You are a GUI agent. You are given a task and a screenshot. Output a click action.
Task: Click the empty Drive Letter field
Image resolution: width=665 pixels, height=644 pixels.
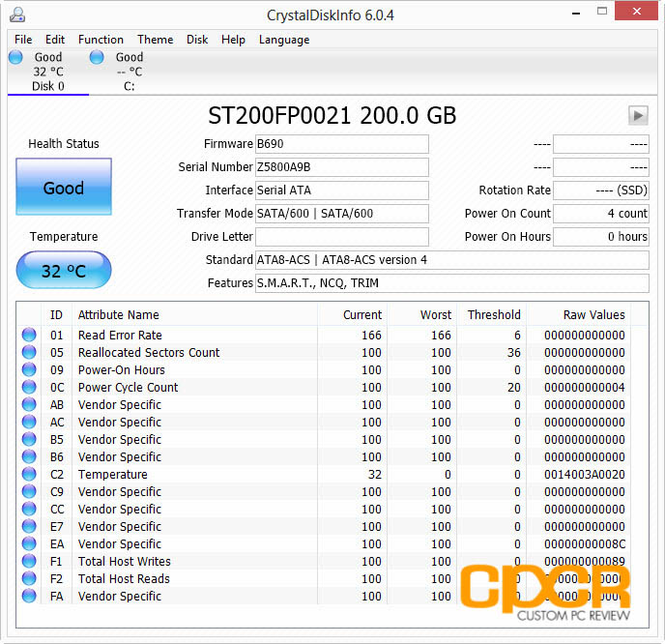[342, 236]
